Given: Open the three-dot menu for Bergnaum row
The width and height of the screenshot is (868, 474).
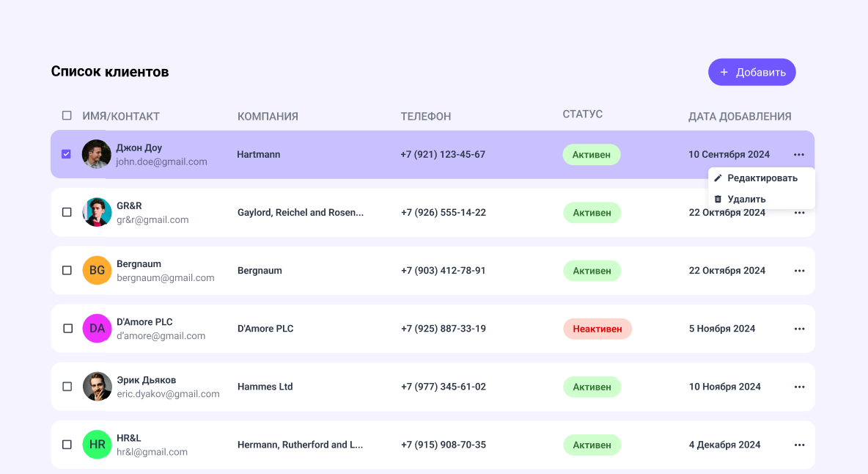Looking at the screenshot, I should tap(799, 271).
